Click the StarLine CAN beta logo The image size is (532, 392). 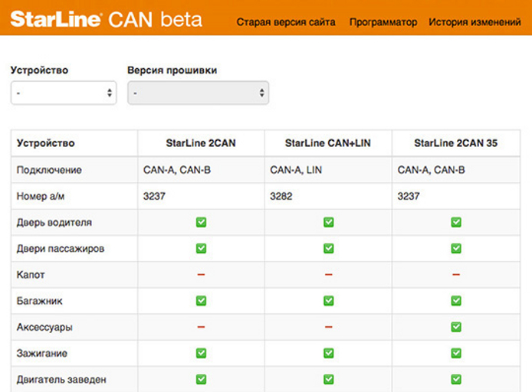(107, 19)
